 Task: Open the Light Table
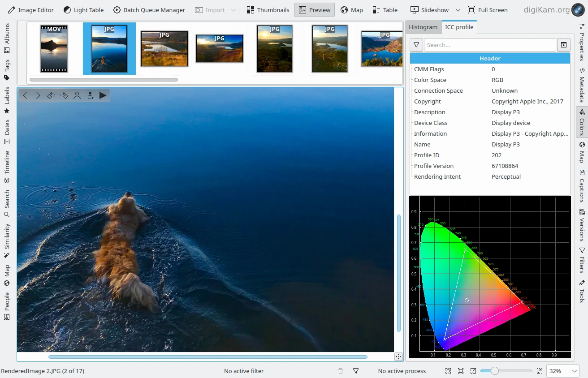(x=83, y=10)
